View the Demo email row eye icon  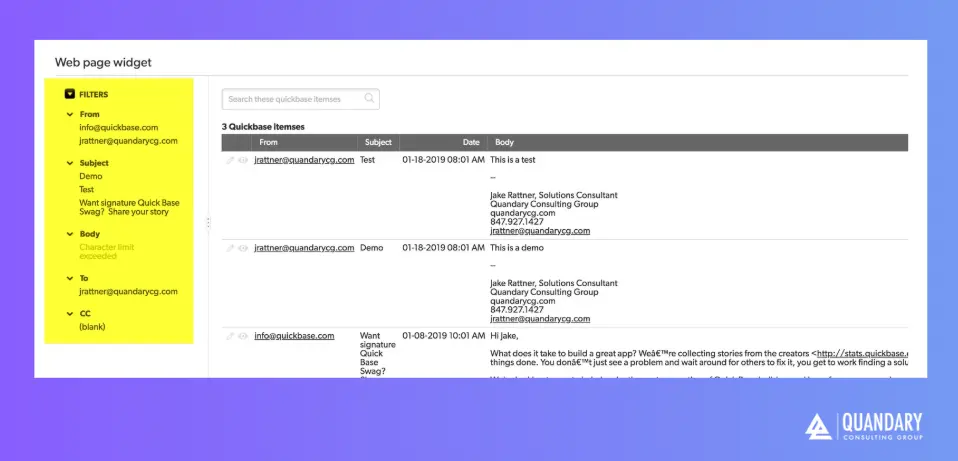pos(243,249)
